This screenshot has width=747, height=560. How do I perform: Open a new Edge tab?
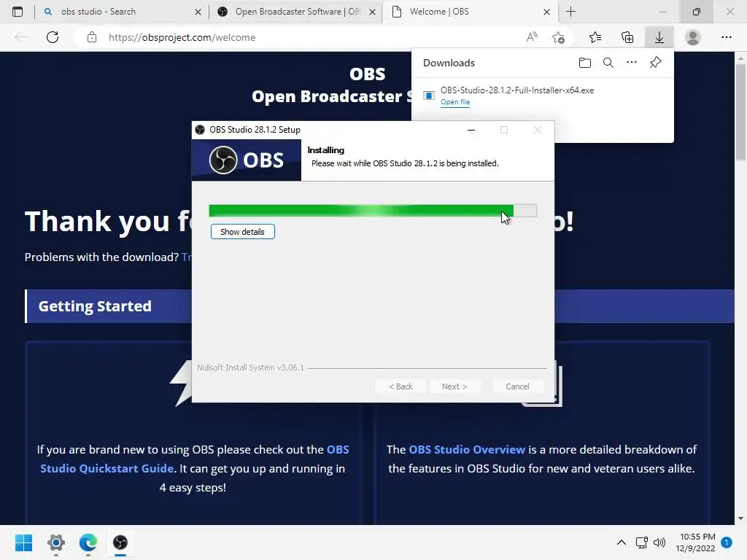point(570,12)
